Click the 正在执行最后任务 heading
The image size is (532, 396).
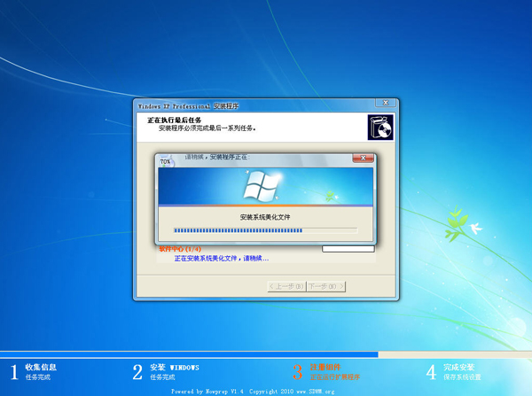click(x=174, y=120)
